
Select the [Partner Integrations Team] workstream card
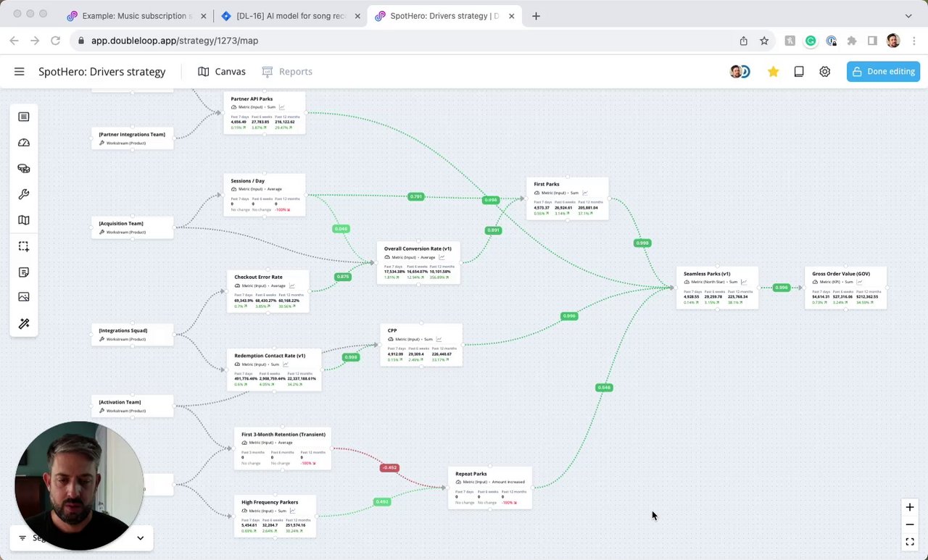(133, 138)
